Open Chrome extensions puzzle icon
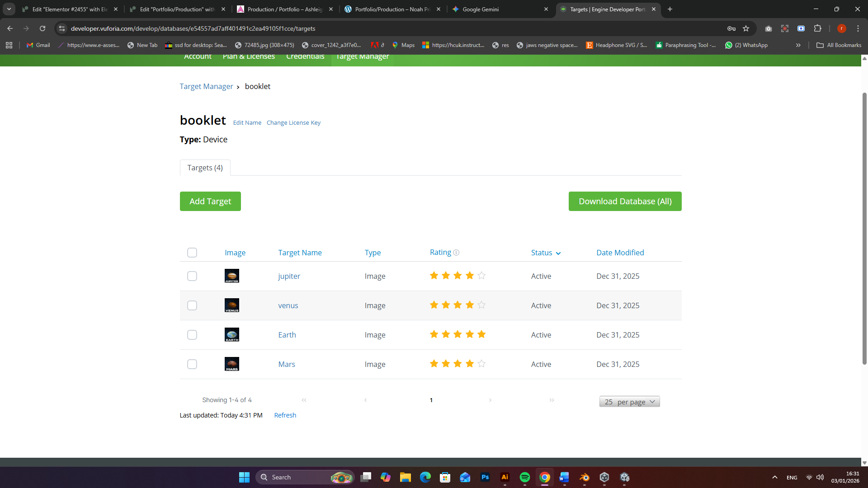The width and height of the screenshot is (868, 488). 817,28
